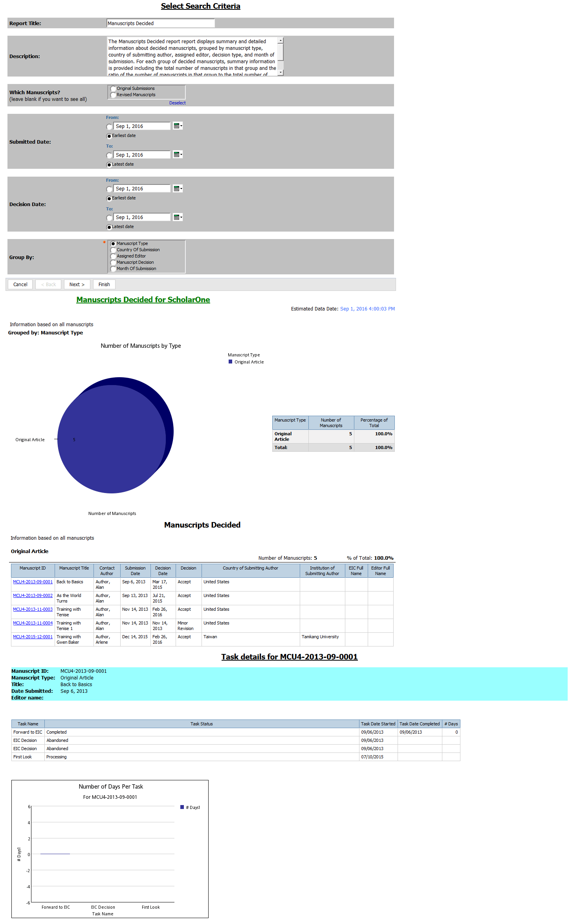Click the Next button
Viewport: 572px width, 924px height.
(x=77, y=285)
